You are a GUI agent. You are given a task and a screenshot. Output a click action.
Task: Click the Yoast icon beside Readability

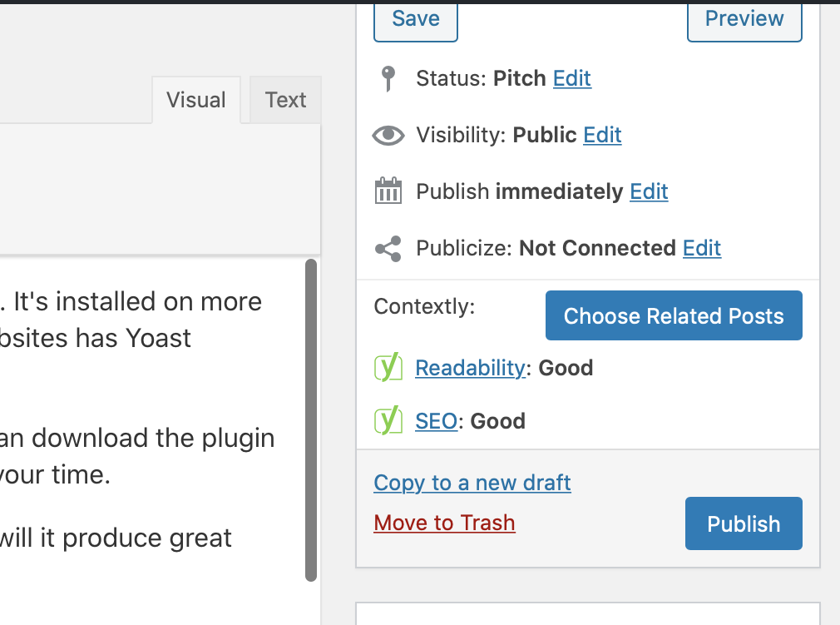pyautogui.click(x=388, y=367)
